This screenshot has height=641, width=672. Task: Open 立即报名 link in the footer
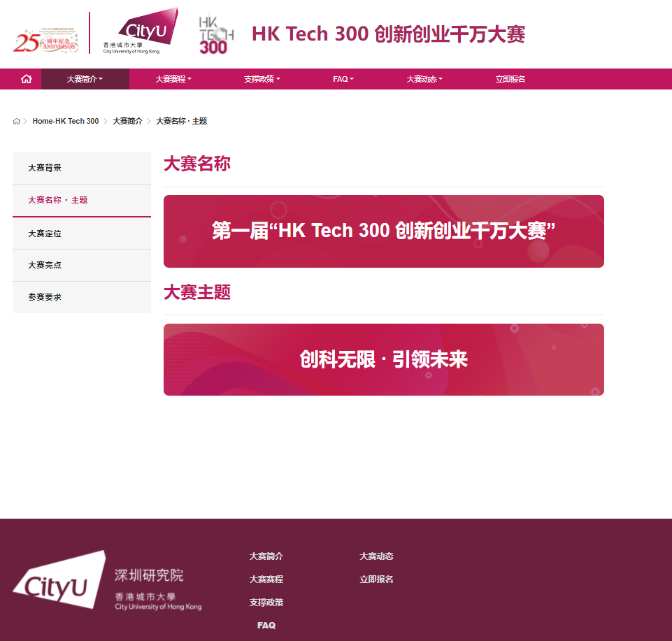[376, 579]
